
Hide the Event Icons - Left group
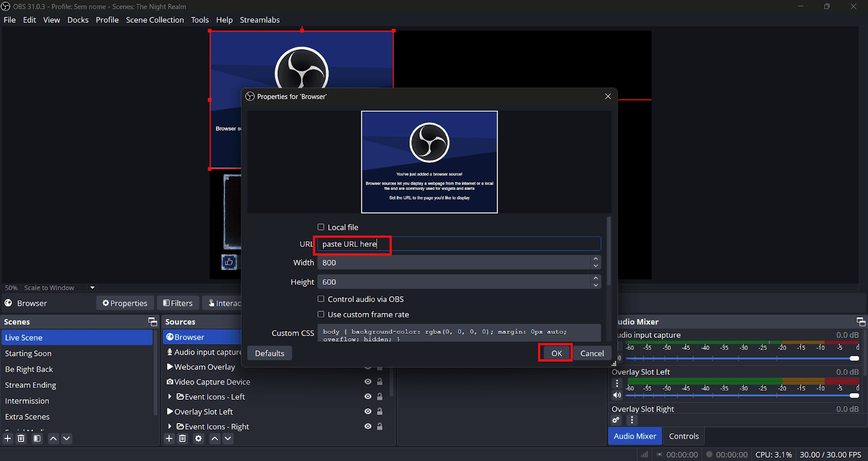368,396
